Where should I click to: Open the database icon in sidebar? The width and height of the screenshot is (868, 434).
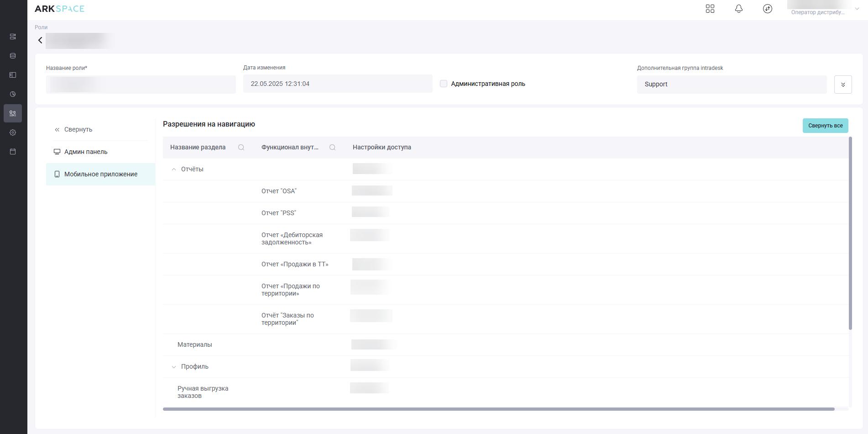tap(13, 56)
